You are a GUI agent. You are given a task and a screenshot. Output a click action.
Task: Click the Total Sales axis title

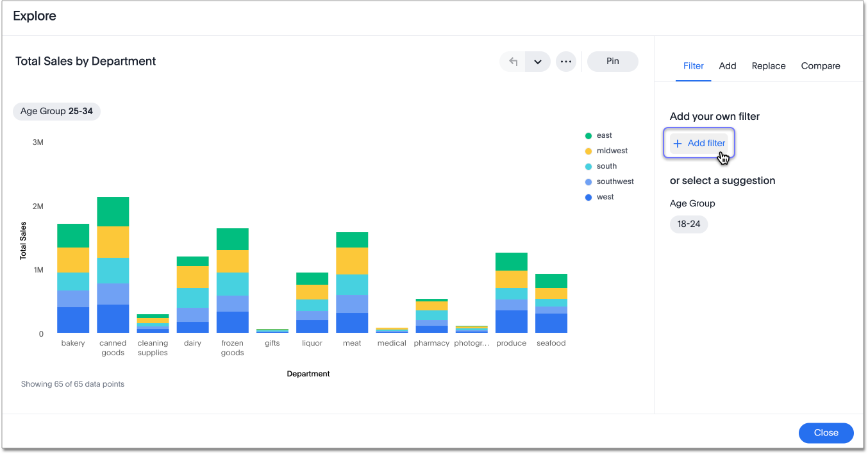24,240
